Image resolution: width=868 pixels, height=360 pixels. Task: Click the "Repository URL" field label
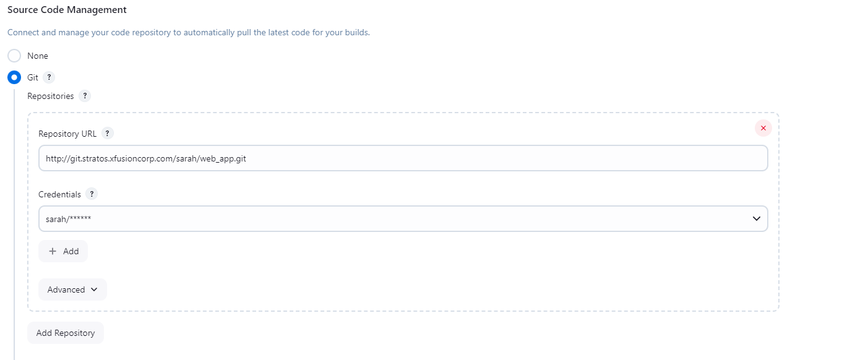click(67, 134)
